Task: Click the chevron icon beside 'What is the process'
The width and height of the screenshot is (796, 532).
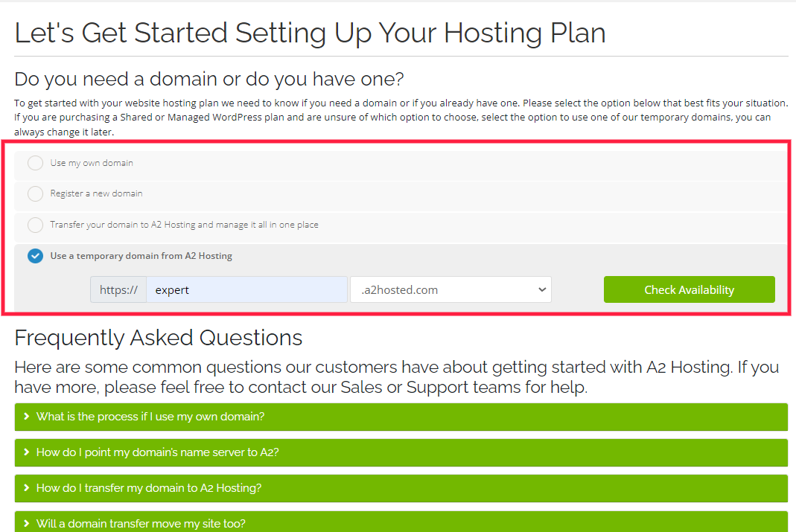Action: coord(26,417)
